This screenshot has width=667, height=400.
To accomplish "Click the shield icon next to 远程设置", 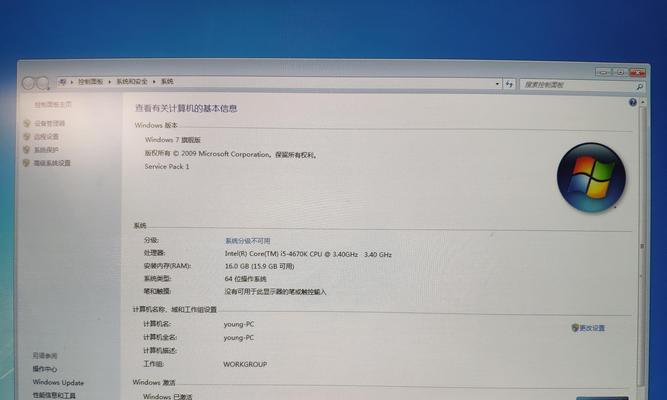I will pos(27,137).
